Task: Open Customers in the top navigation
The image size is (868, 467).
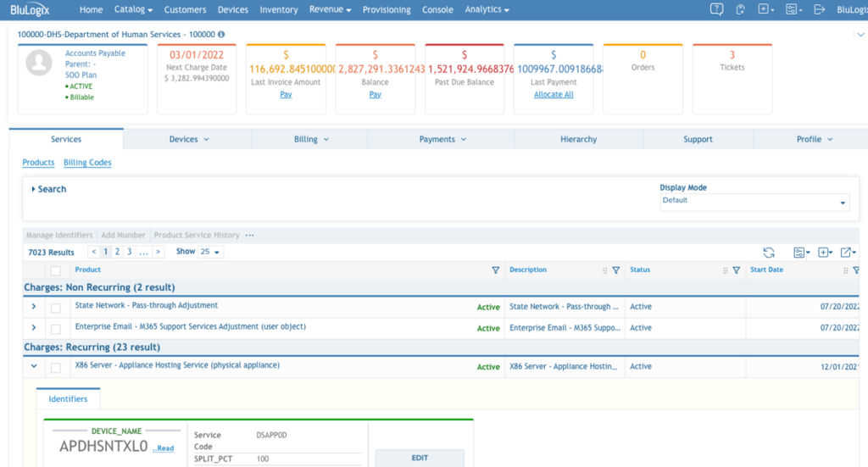Action: click(x=185, y=9)
